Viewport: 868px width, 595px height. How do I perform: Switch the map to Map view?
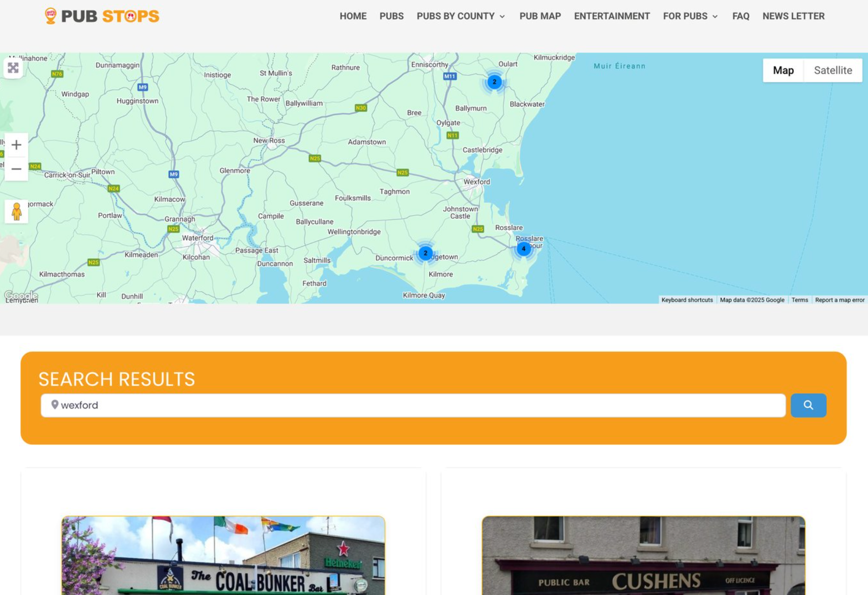point(783,70)
